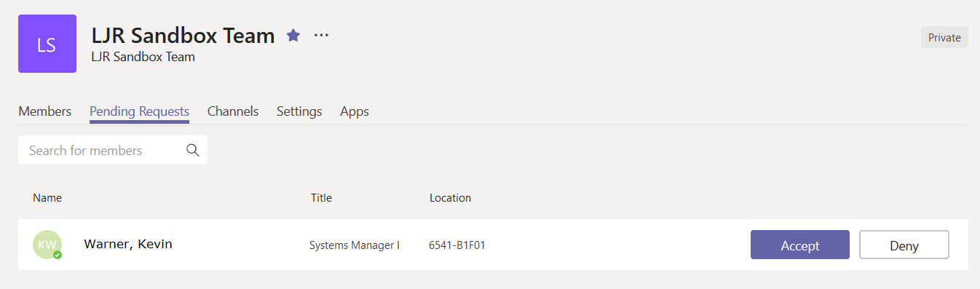
Task: Select the Pending Requests tab
Action: click(139, 111)
